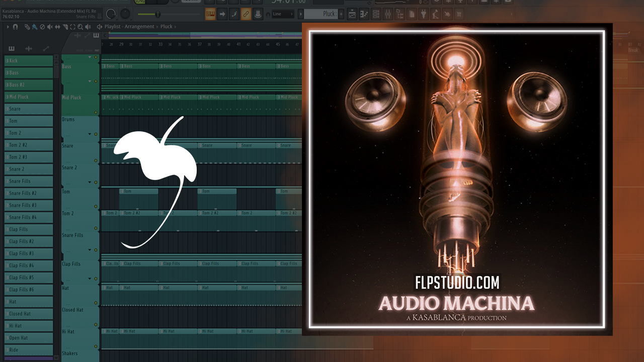644x362 pixels.
Task: Collapse the Drums track group arrow
Action: point(90,134)
